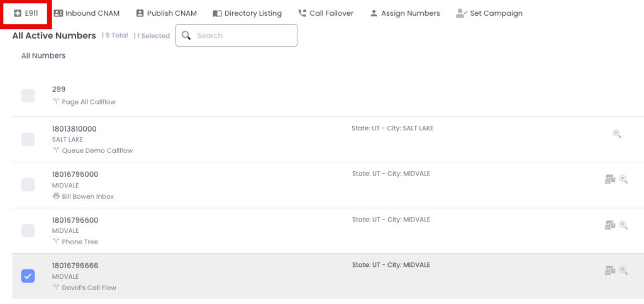Tick the checkbox for 18016796000
This screenshot has width=644, height=304.
[28, 185]
